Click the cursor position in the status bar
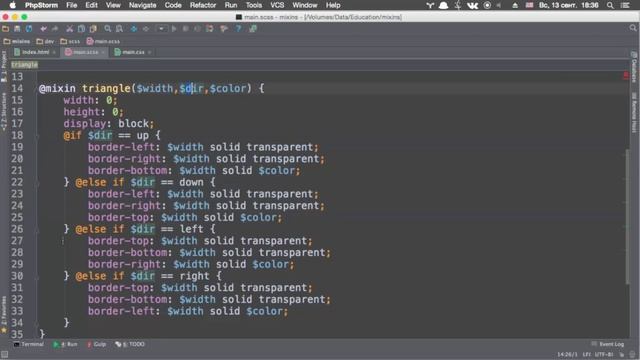Image resolution: width=640 pixels, height=360 pixels. pyautogui.click(x=568, y=354)
